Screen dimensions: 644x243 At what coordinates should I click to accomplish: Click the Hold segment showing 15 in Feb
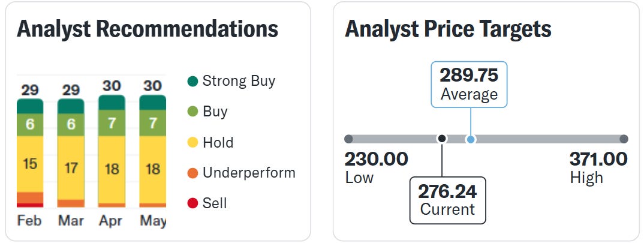30,164
